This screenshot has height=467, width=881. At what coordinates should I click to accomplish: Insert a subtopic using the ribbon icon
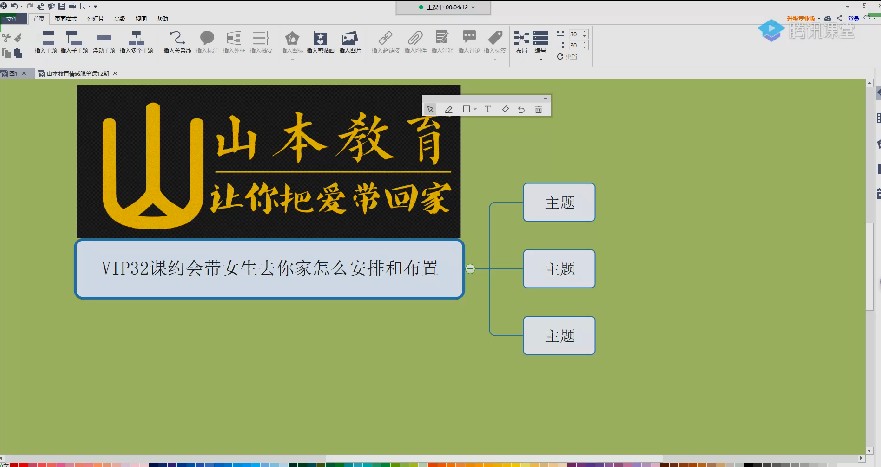click(74, 42)
